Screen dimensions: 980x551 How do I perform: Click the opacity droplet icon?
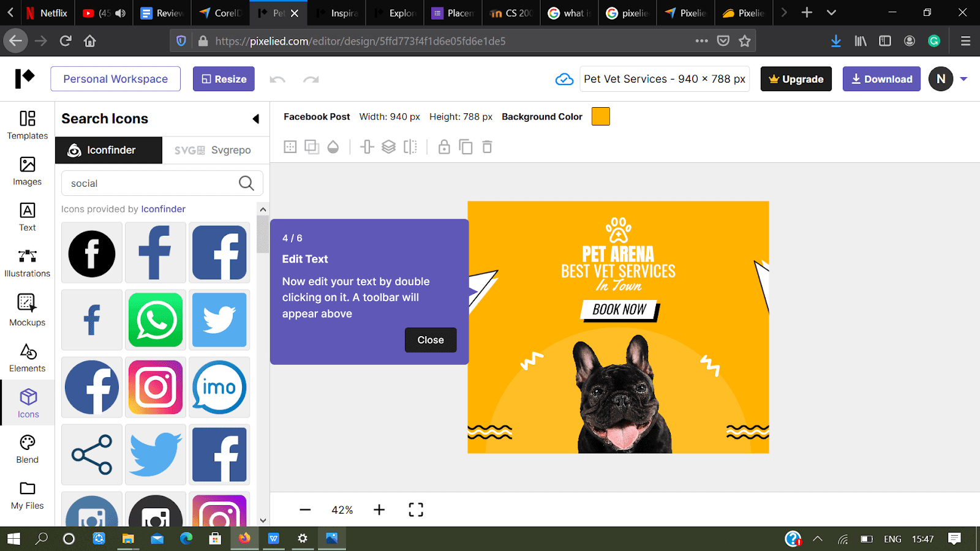(x=333, y=147)
